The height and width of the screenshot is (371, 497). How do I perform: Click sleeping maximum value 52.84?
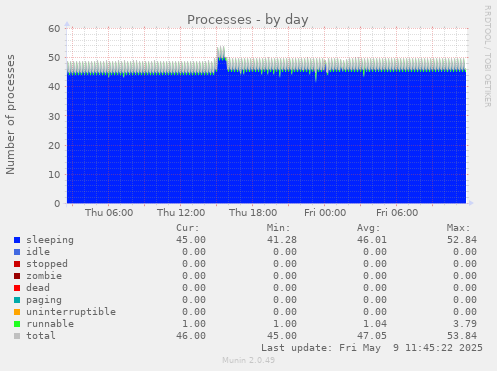[462, 240]
